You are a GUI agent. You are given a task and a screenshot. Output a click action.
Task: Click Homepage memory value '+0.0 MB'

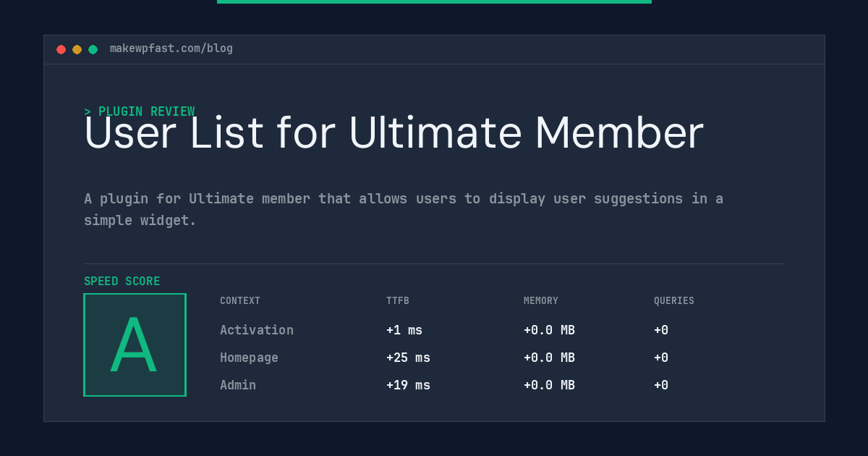click(549, 358)
